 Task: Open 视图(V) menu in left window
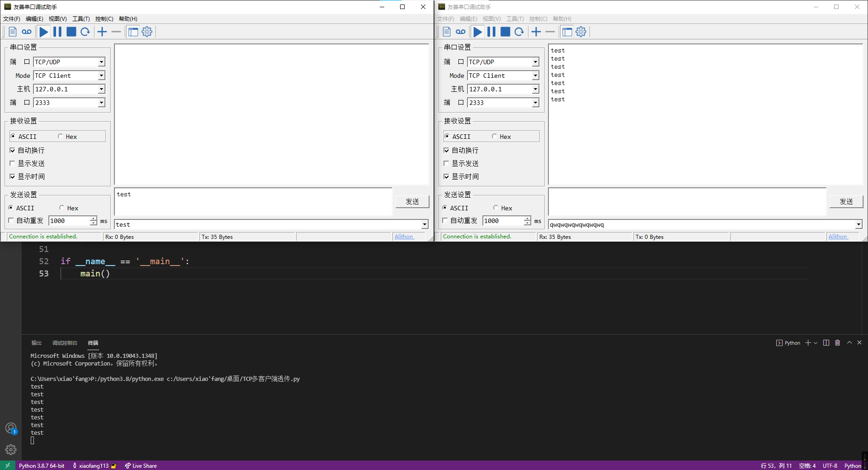[58, 19]
